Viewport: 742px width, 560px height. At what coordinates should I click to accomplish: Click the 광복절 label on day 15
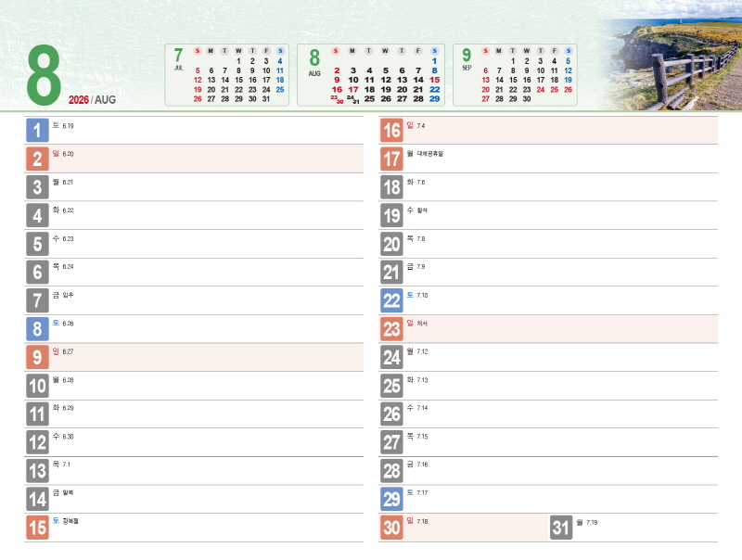(70, 521)
